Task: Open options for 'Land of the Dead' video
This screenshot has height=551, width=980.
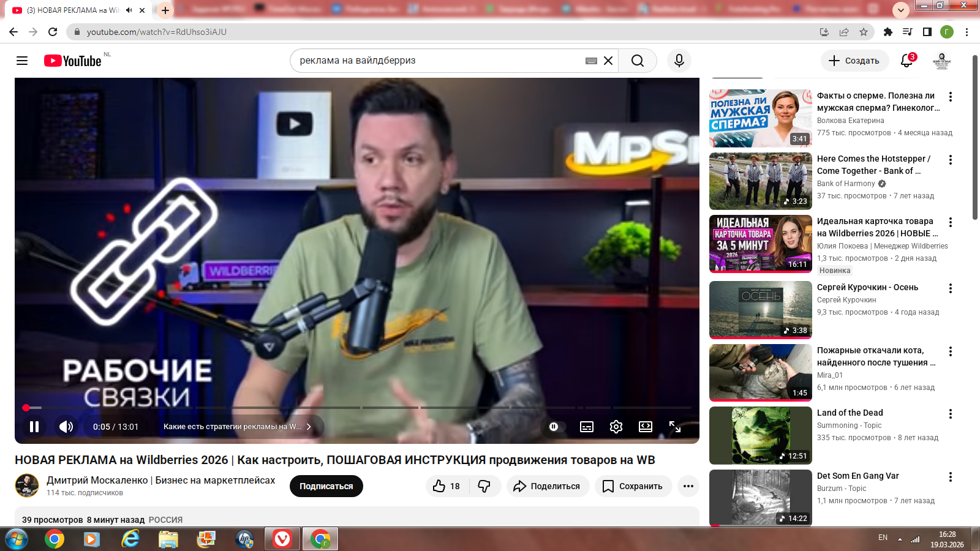Action: pos(951,414)
